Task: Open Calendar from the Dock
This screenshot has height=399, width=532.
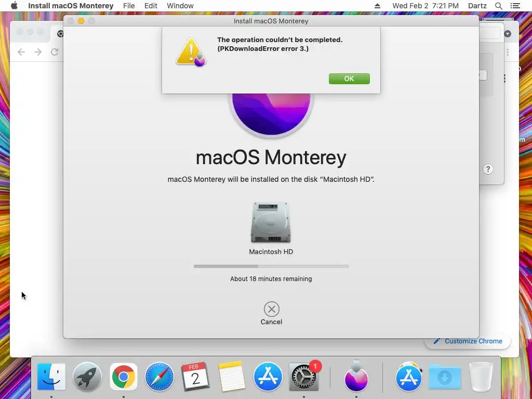Action: tap(195, 377)
